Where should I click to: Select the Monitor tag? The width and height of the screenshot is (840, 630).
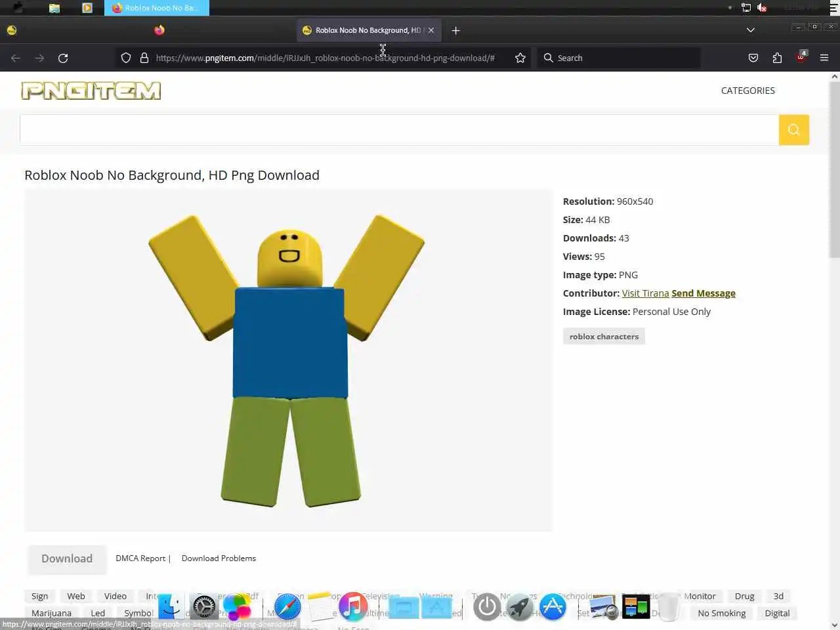[700, 596]
